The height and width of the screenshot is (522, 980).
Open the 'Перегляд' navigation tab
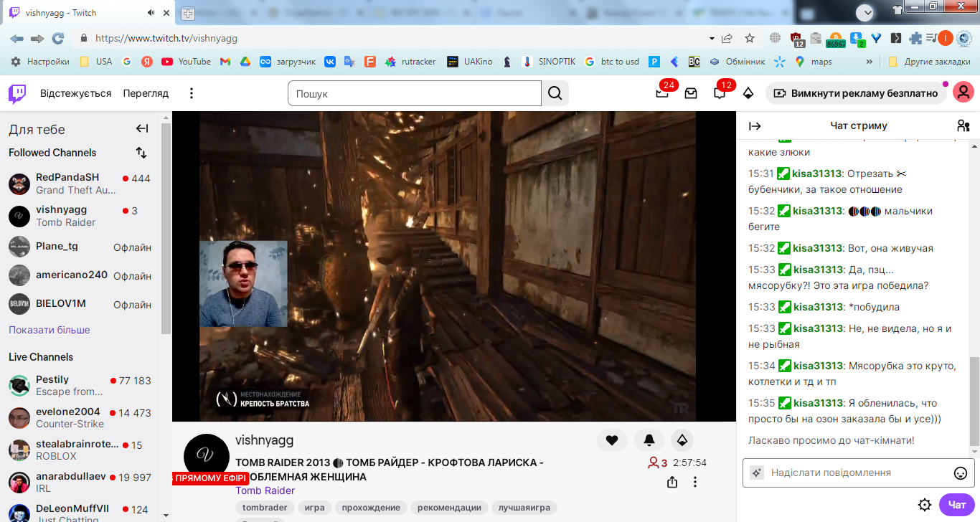(x=146, y=93)
